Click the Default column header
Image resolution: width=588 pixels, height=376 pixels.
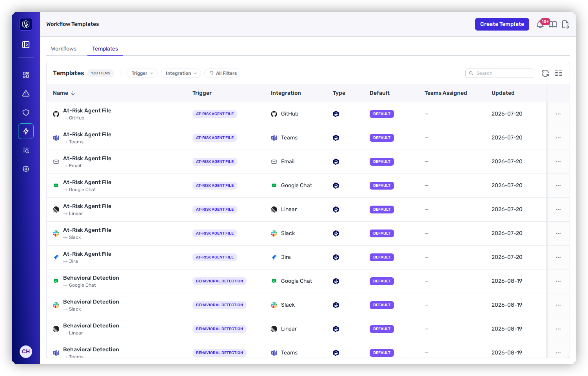click(379, 93)
